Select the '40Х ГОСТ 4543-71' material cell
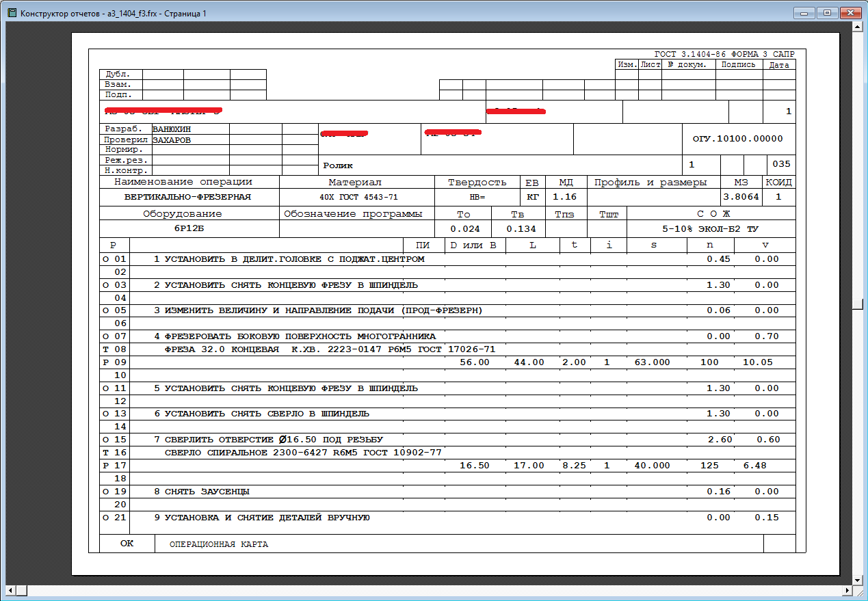868x601 pixels. pos(358,197)
